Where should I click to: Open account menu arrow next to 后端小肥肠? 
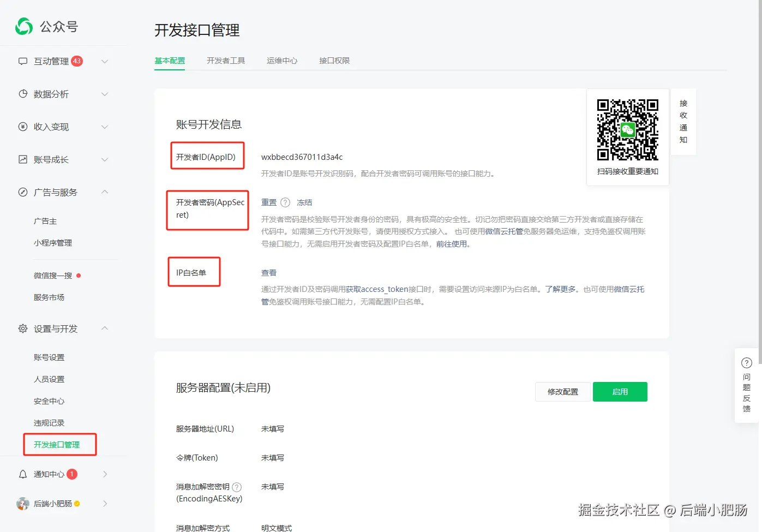[x=105, y=504]
